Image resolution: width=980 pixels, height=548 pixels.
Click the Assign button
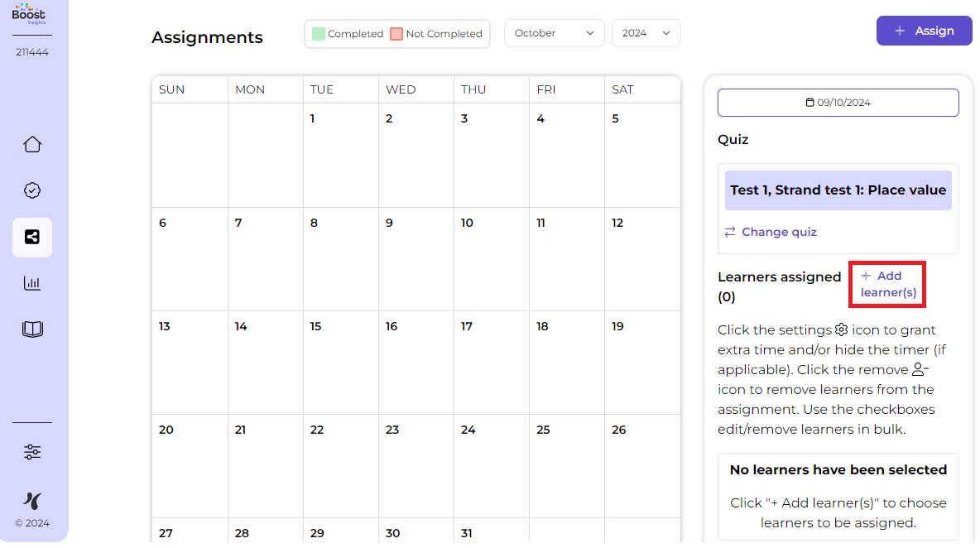tap(924, 31)
